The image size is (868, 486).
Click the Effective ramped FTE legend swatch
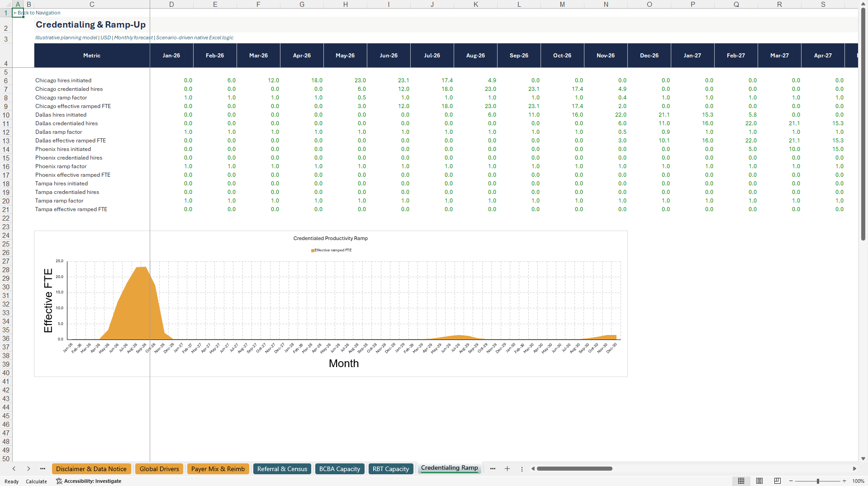point(313,250)
